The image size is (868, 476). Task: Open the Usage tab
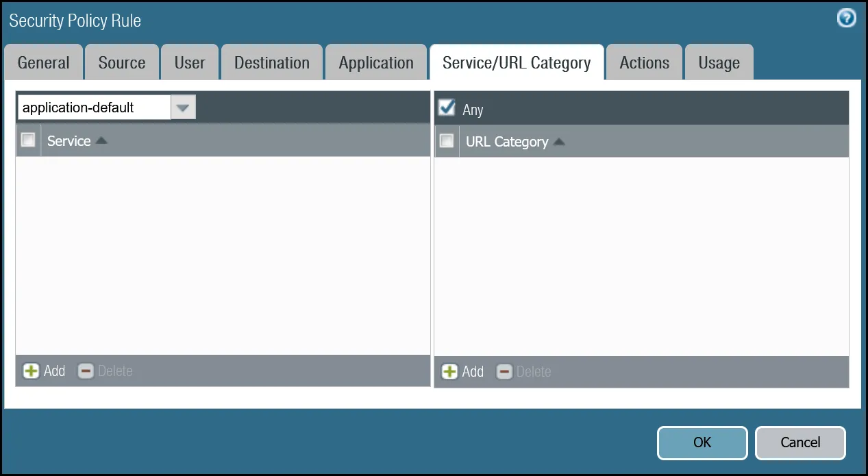click(x=718, y=62)
